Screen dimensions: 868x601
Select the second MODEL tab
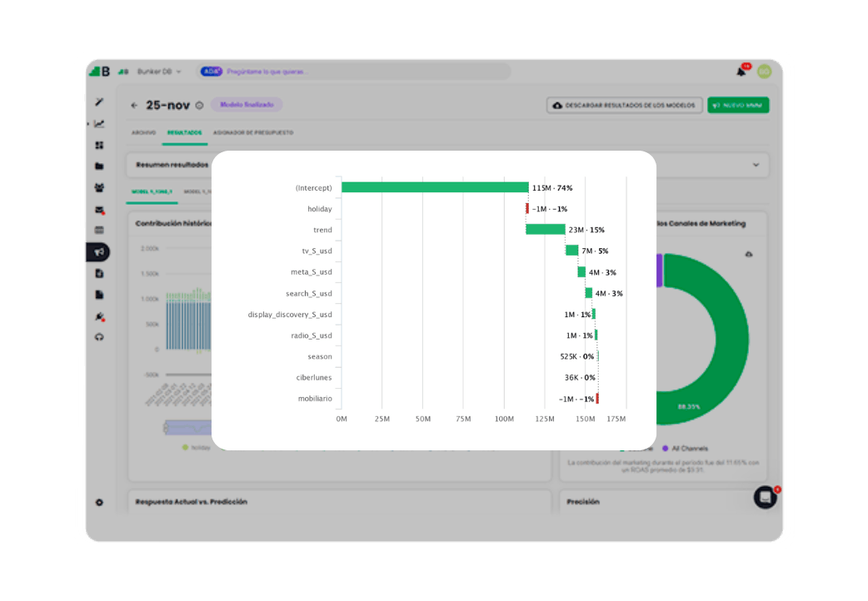pyautogui.click(x=197, y=191)
